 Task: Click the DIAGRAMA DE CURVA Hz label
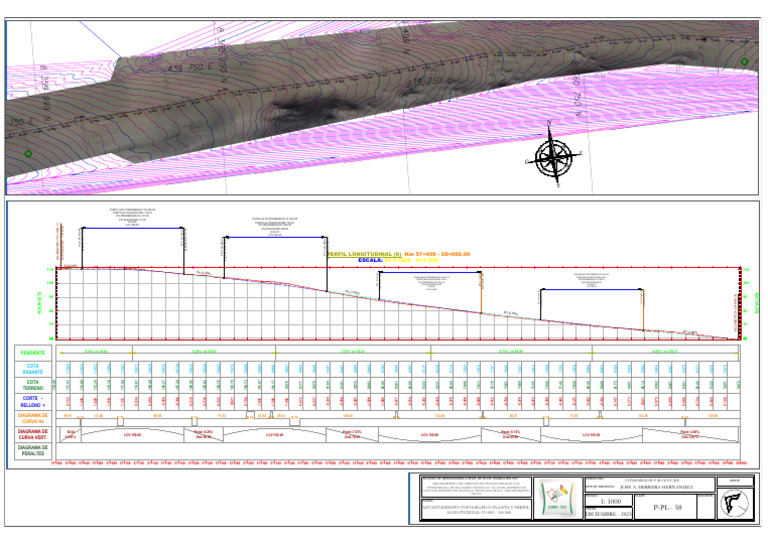point(33,418)
